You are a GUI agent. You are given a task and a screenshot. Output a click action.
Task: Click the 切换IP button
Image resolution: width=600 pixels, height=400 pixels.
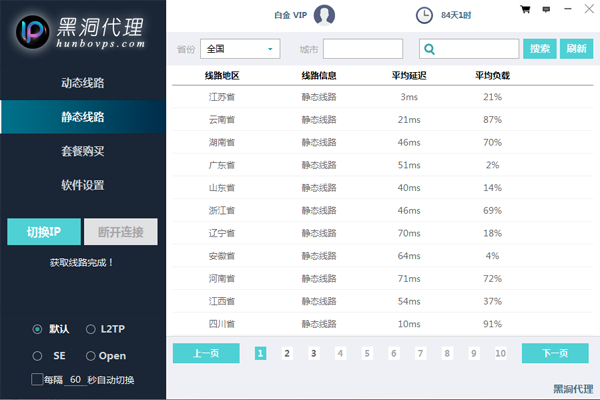[x=44, y=232]
